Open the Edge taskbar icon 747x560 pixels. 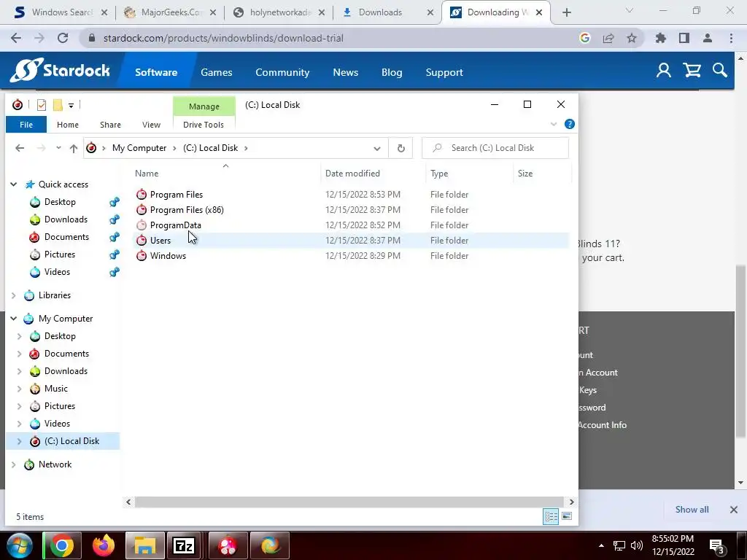pyautogui.click(x=270, y=545)
